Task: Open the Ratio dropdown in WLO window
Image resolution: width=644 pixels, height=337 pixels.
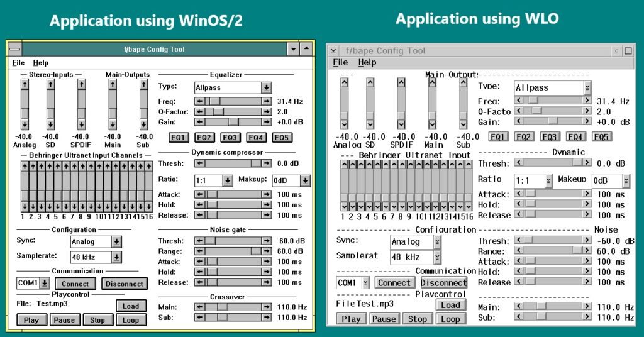Action: (x=548, y=180)
